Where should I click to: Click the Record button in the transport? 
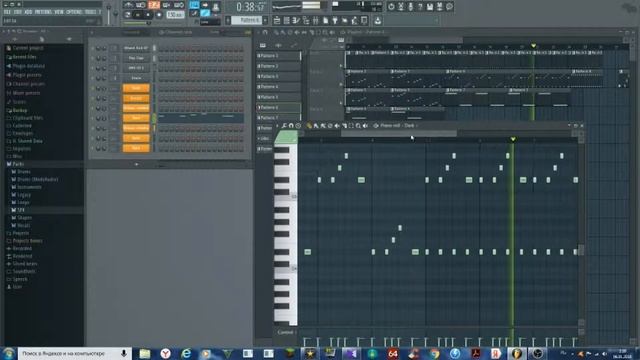[159, 15]
